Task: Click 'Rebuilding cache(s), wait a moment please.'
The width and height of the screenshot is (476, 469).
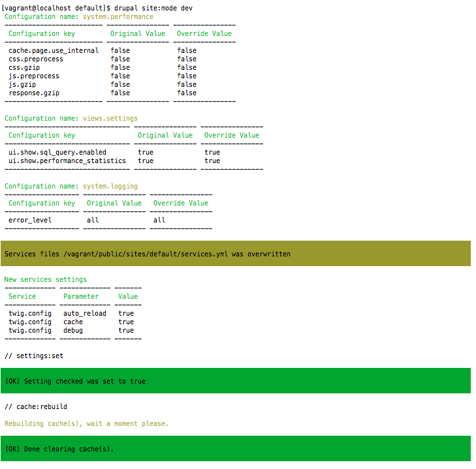Action: click(87, 424)
